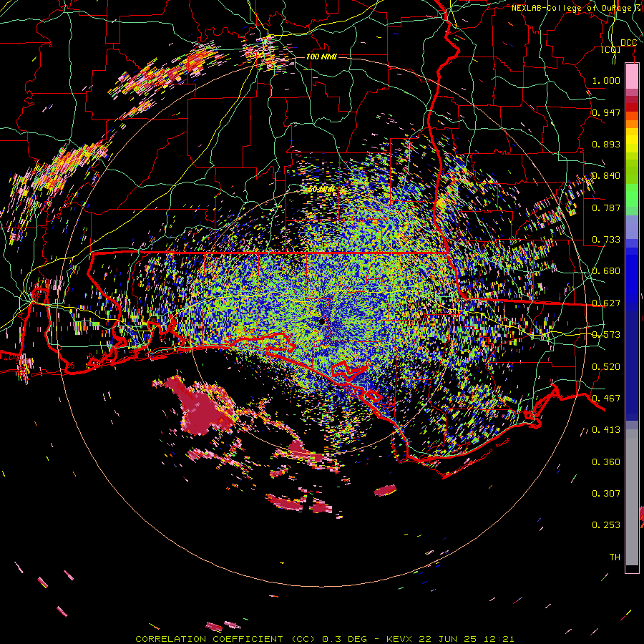Click the 100 NMI range ring label

click(x=321, y=57)
